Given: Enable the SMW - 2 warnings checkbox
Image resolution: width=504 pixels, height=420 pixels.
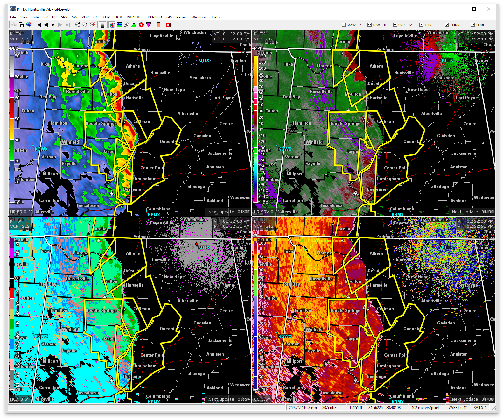Looking at the screenshot, I should tap(344, 25).
